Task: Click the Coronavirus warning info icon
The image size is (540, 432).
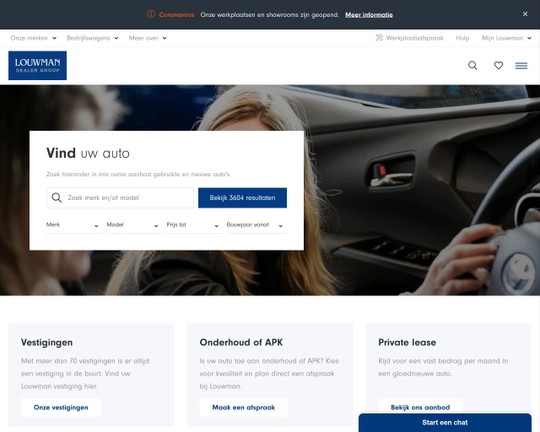Action: pyautogui.click(x=151, y=14)
